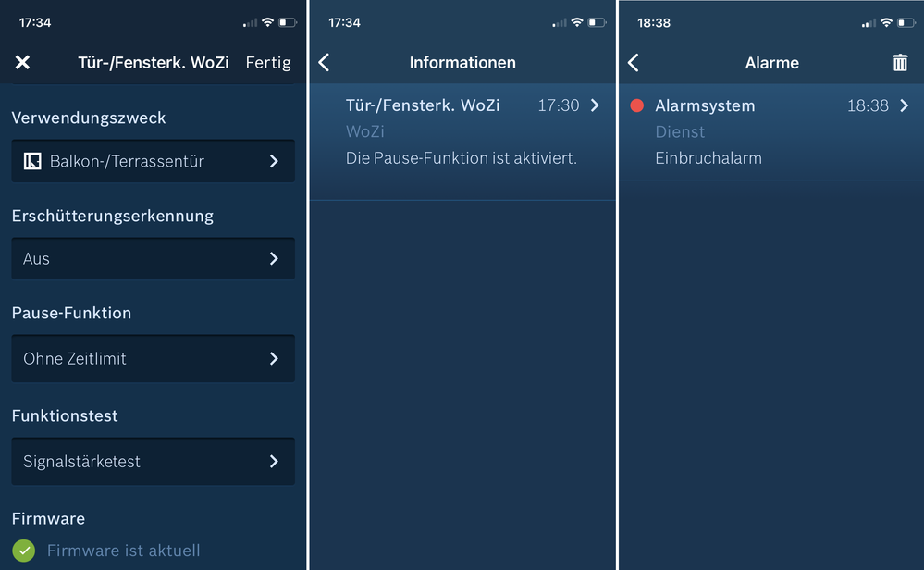Image resolution: width=924 pixels, height=570 pixels.
Task: Click the chevron in the Signalstärketest row
Action: [274, 461]
